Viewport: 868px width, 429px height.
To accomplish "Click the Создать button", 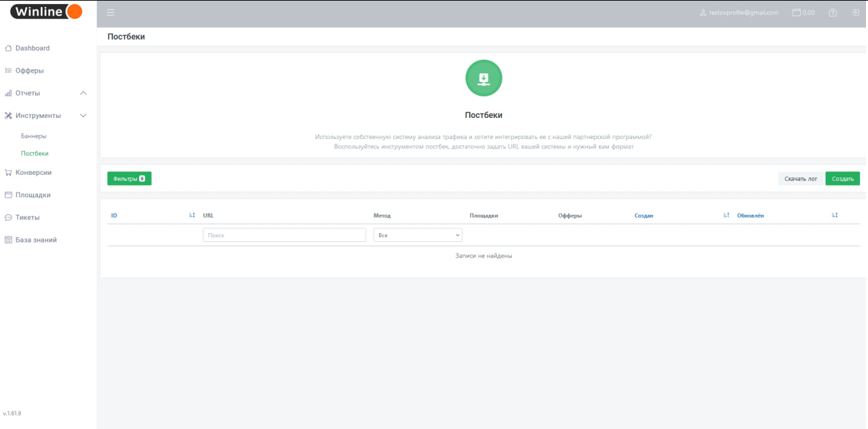I will (842, 179).
